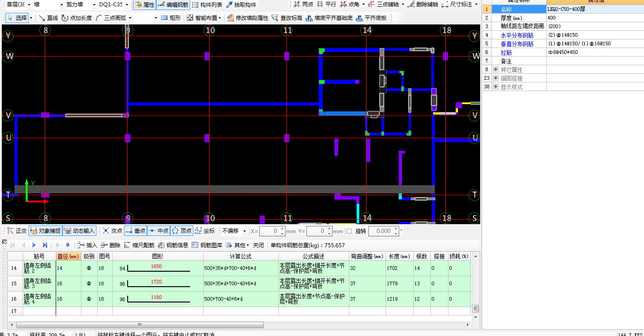The image size is (644, 336).
Task: Click 平齐底板 align to bottom slab
Action: tap(371, 18)
